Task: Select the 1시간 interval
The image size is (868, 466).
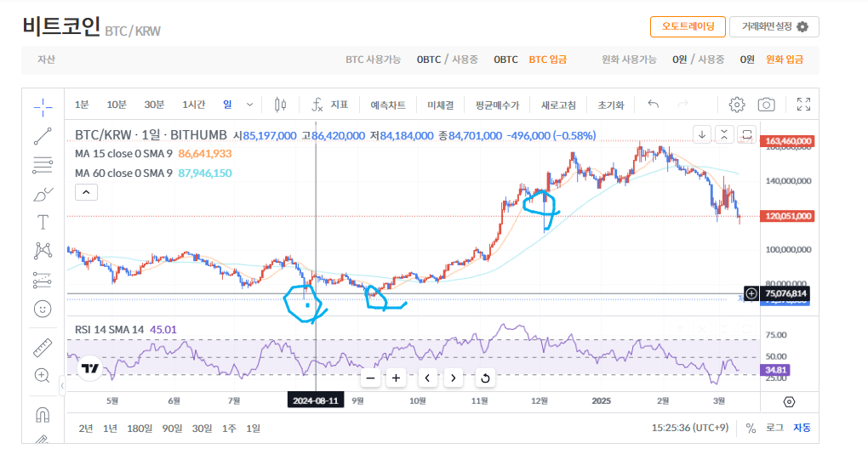Action: coord(194,105)
